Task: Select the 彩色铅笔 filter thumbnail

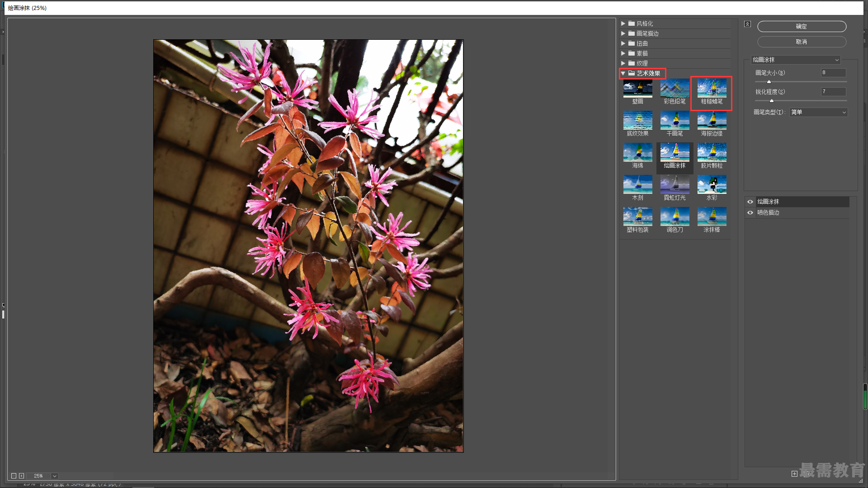Action: click(x=675, y=89)
